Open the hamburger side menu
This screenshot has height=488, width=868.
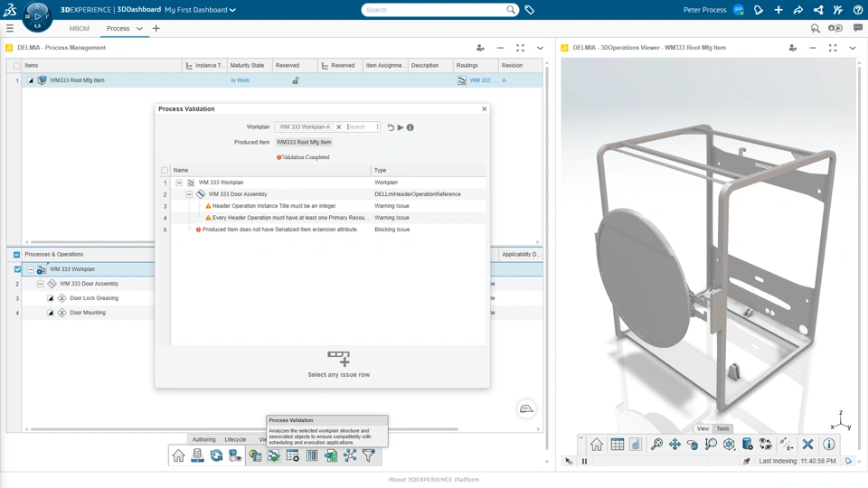coord(10,28)
